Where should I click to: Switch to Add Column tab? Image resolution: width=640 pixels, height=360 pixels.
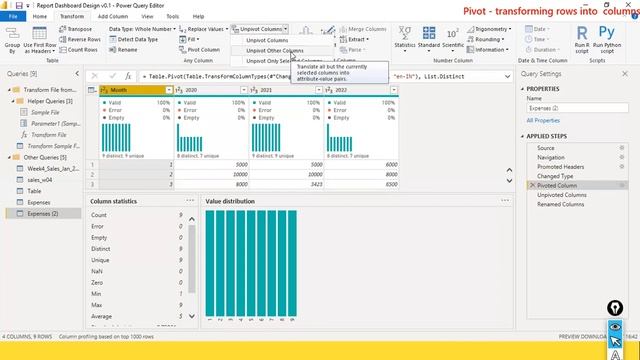pyautogui.click(x=113, y=16)
